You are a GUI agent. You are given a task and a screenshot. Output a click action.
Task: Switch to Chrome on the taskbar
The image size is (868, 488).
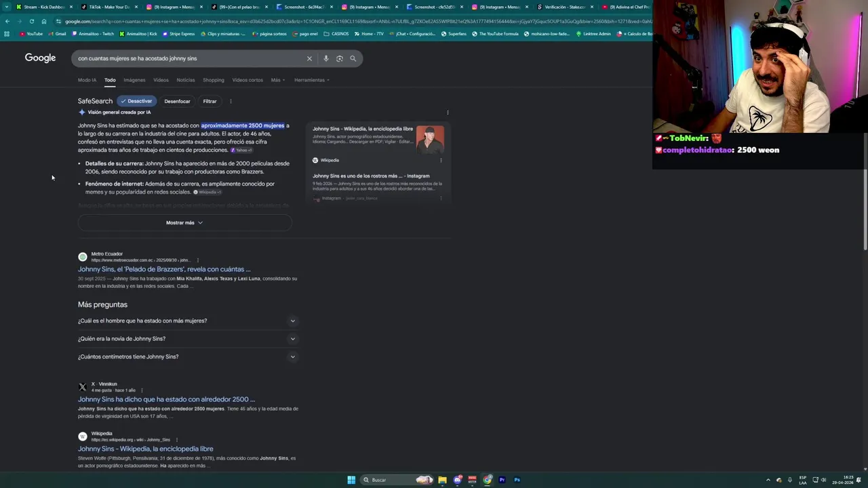488,480
